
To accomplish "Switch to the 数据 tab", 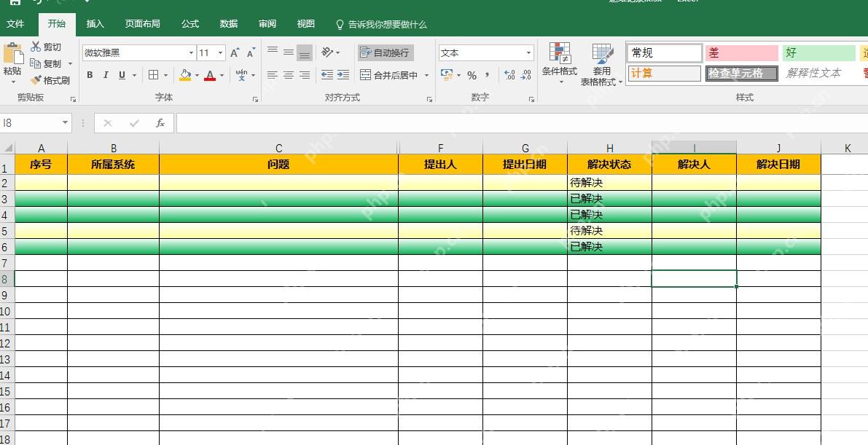I will 229,24.
